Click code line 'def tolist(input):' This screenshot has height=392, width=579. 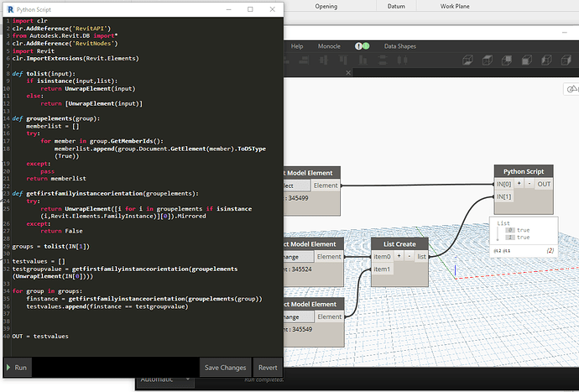tap(44, 74)
